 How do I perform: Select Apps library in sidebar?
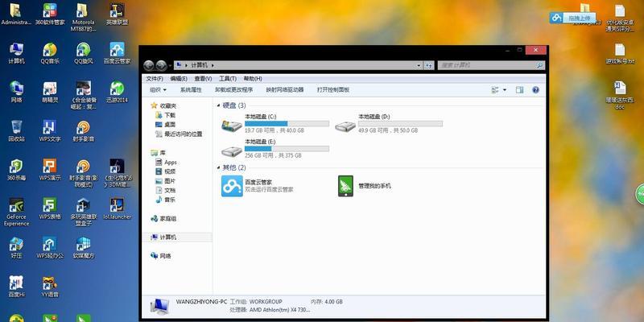(166, 163)
